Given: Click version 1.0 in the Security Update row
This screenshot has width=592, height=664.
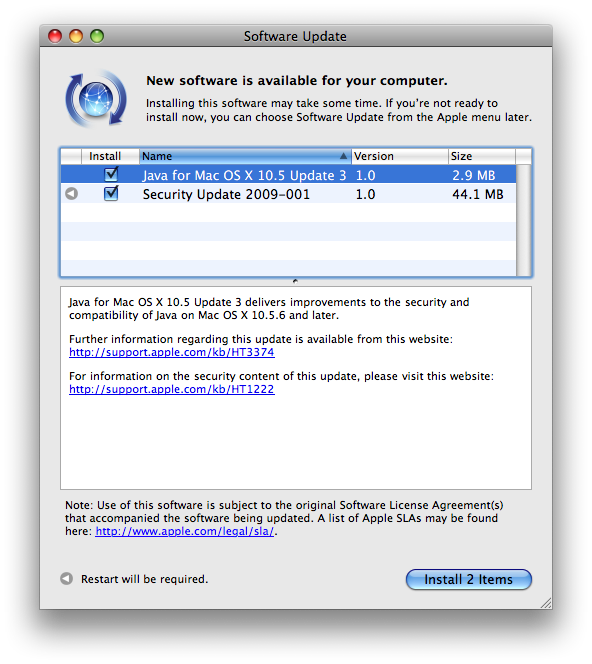Looking at the screenshot, I should pos(365,194).
